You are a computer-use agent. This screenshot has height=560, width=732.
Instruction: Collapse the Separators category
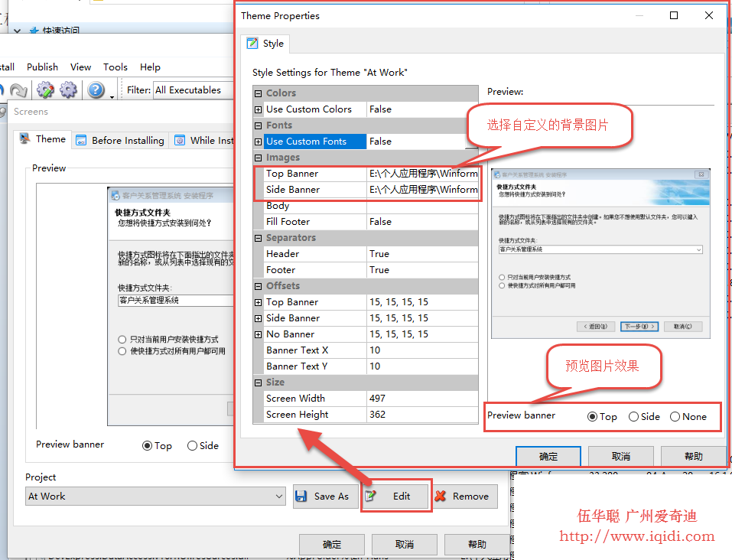[x=259, y=238]
